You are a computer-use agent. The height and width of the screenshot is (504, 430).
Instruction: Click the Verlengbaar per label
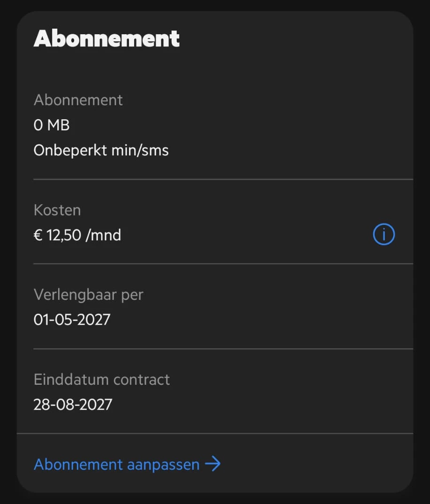[x=89, y=295]
